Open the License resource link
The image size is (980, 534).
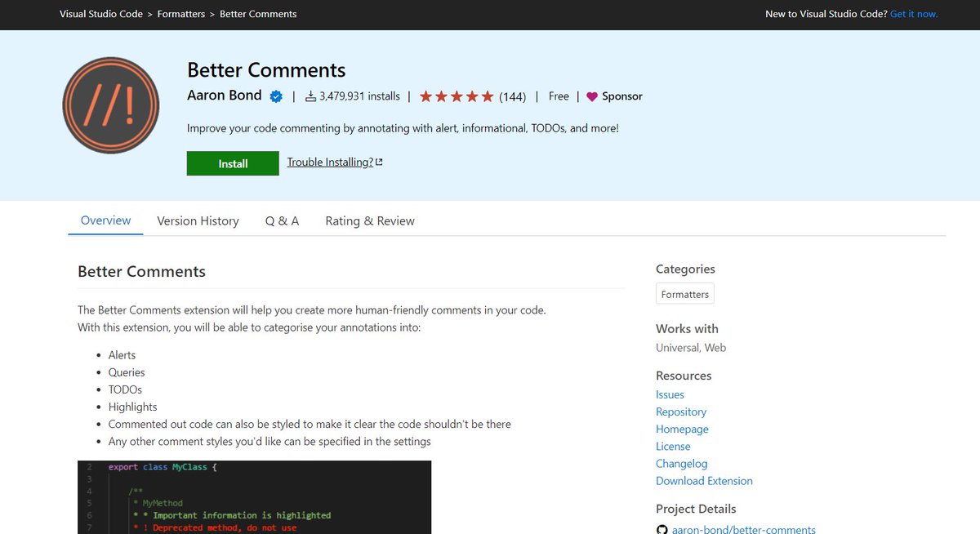[x=673, y=446]
